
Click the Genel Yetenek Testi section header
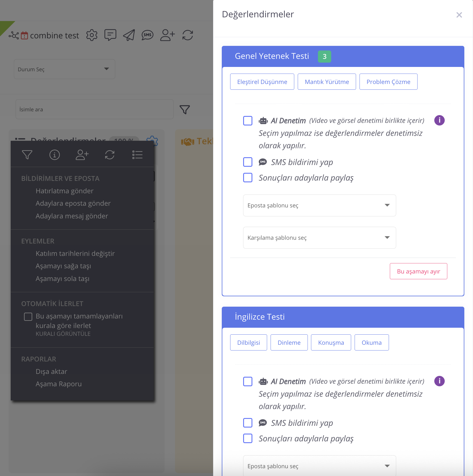343,56
